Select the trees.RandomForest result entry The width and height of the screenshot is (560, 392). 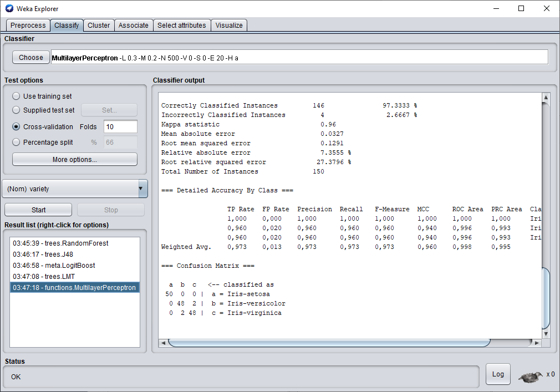pos(61,243)
